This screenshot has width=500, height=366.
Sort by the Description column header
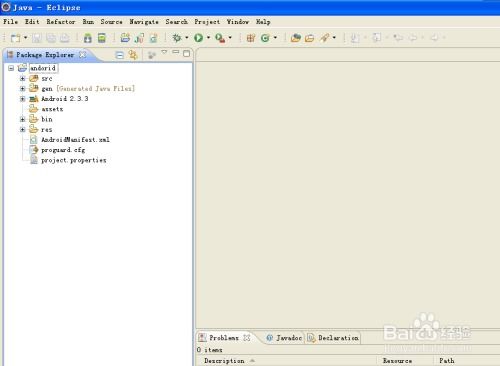click(x=224, y=361)
